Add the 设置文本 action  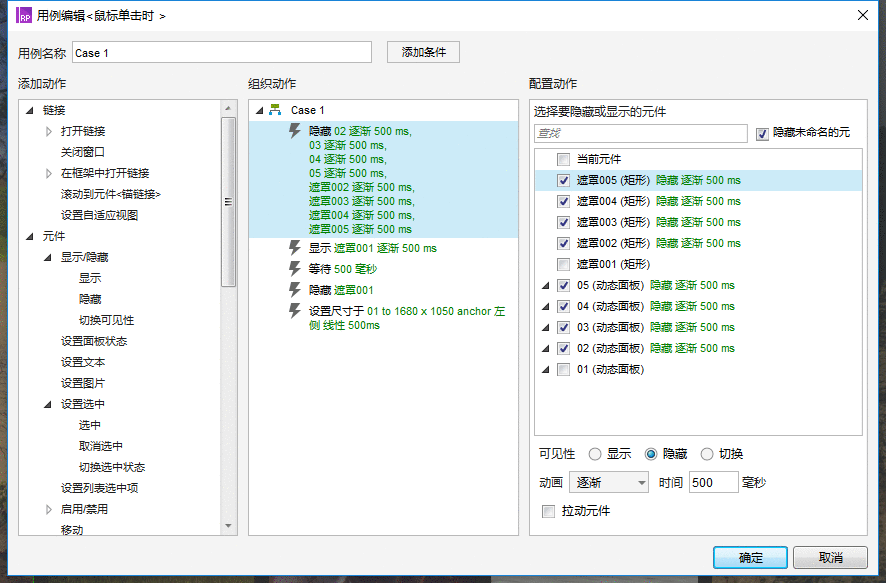[82, 362]
